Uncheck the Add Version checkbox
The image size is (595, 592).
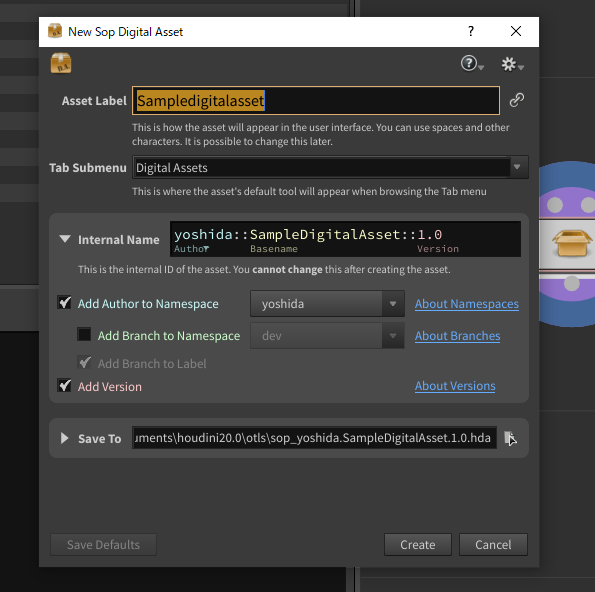coord(65,386)
